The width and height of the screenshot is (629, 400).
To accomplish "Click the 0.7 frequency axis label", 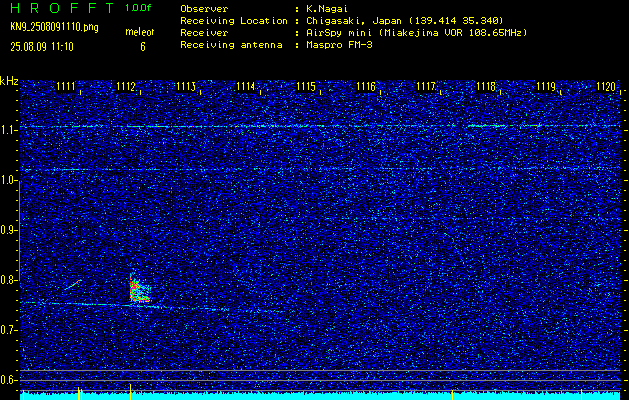I will pos(8,330).
